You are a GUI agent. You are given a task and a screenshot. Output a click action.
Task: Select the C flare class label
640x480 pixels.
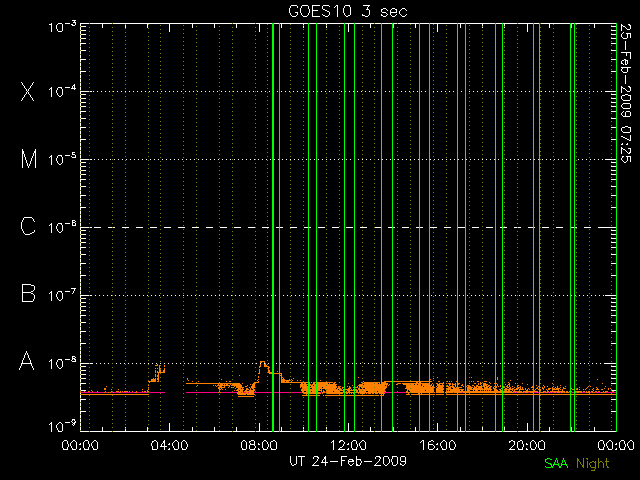[x=28, y=226]
